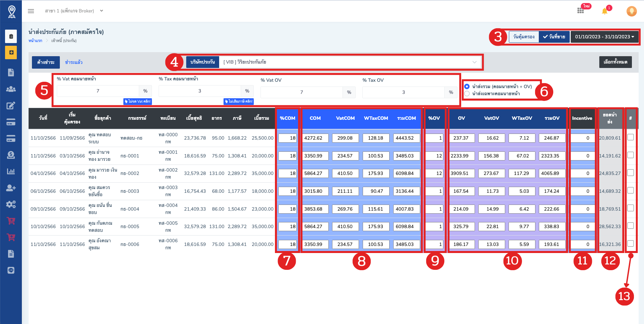Image resolution: width=644 pixels, height=324 pixels.
Task: Click the %COM field for row กธ-0001
Action: click(287, 156)
